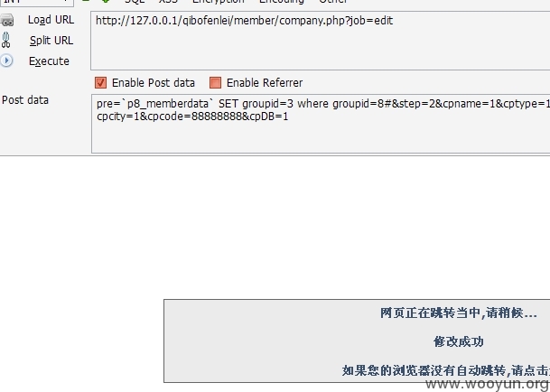
Task: Click the green plus icon in toolbar
Action: click(106, 1)
